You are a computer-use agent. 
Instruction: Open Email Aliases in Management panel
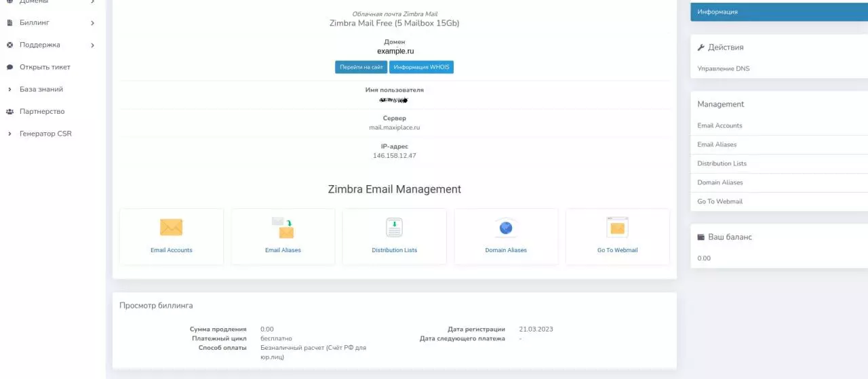pyautogui.click(x=717, y=144)
